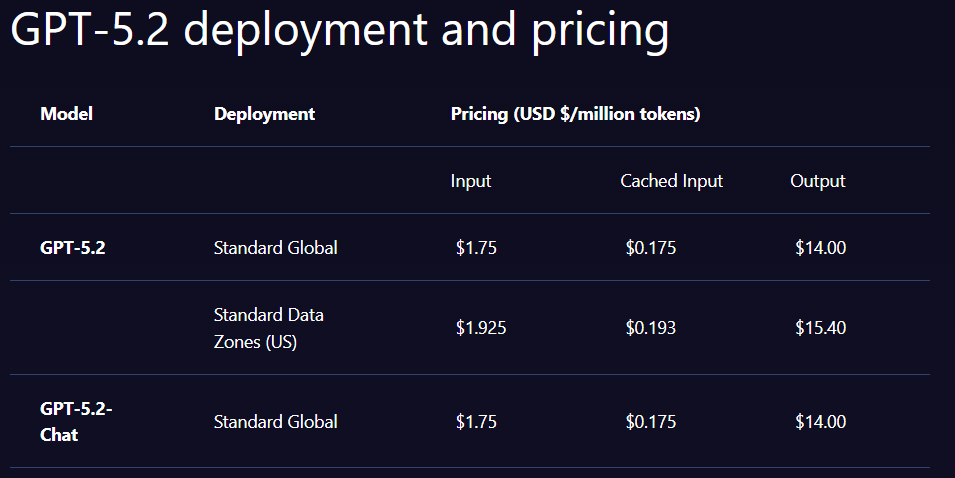Image resolution: width=955 pixels, height=478 pixels.
Task: Click the $0.193 cached input price
Action: click(x=651, y=327)
